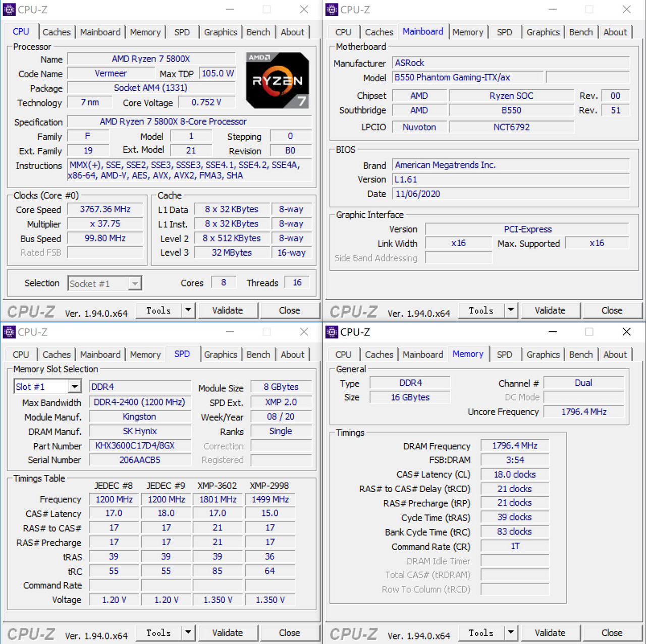Click Close button in SPD window

290,632
